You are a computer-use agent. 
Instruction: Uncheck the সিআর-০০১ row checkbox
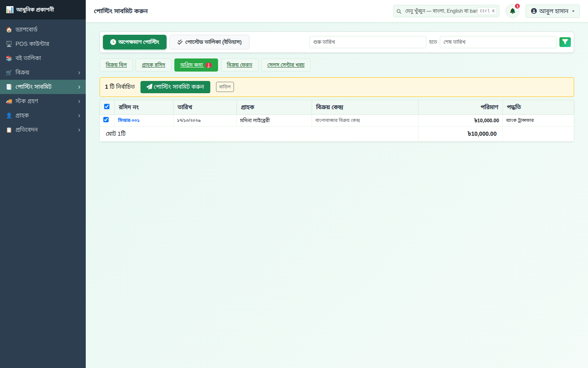(106, 120)
